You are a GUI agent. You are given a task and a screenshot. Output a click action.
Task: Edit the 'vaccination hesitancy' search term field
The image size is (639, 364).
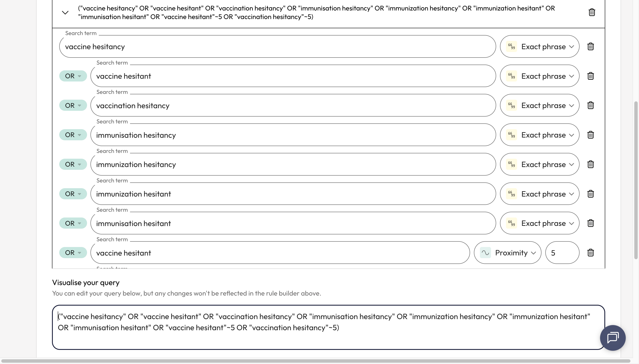tap(293, 105)
